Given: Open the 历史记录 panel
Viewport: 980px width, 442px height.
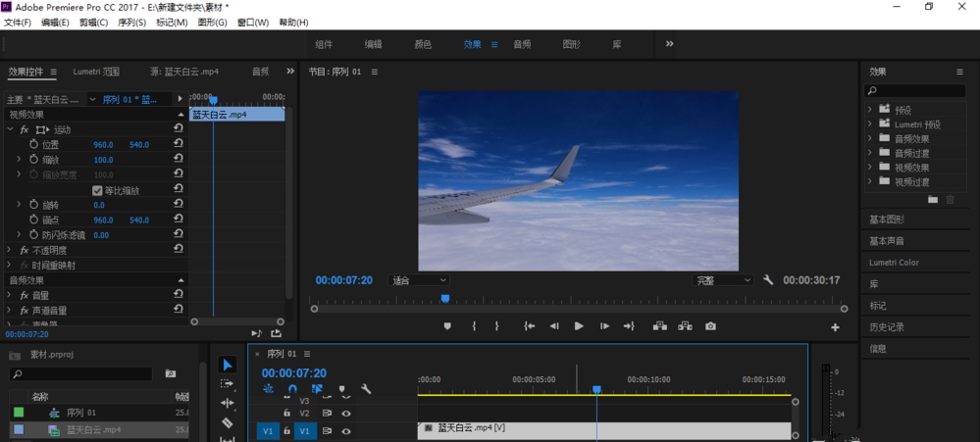Looking at the screenshot, I should [x=887, y=327].
